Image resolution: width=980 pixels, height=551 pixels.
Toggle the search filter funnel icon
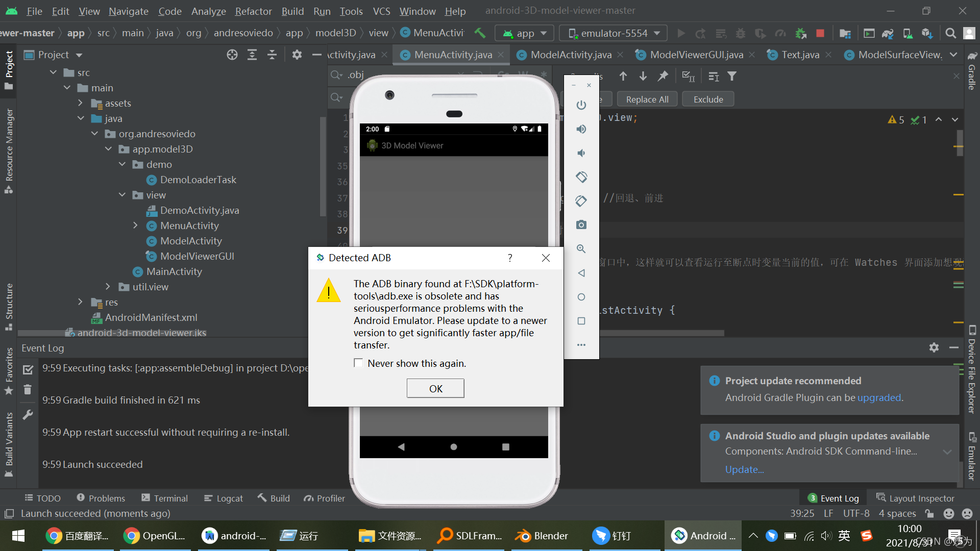[732, 77]
